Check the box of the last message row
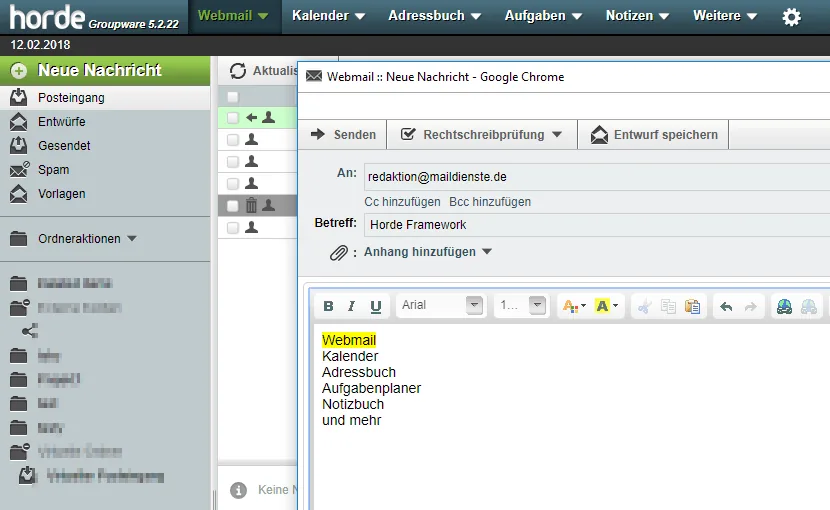This screenshot has width=830, height=510. 233,228
